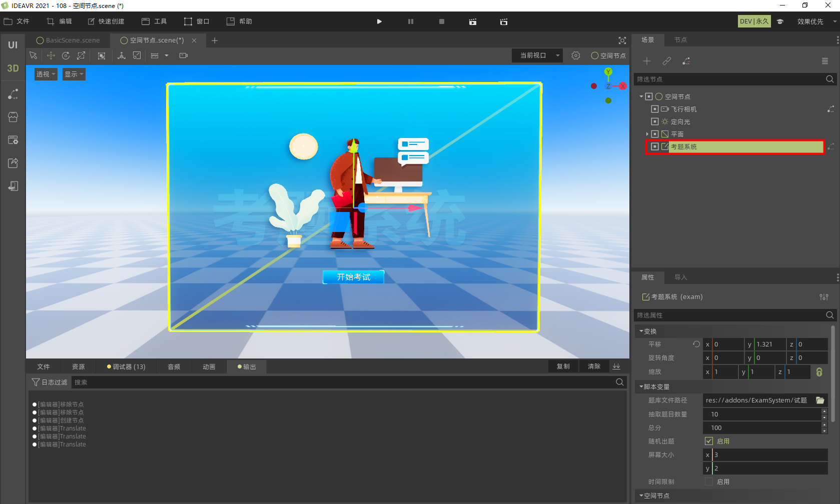Open the ruler tool dropdown arrow
This screenshot has width=840, height=504.
167,55
